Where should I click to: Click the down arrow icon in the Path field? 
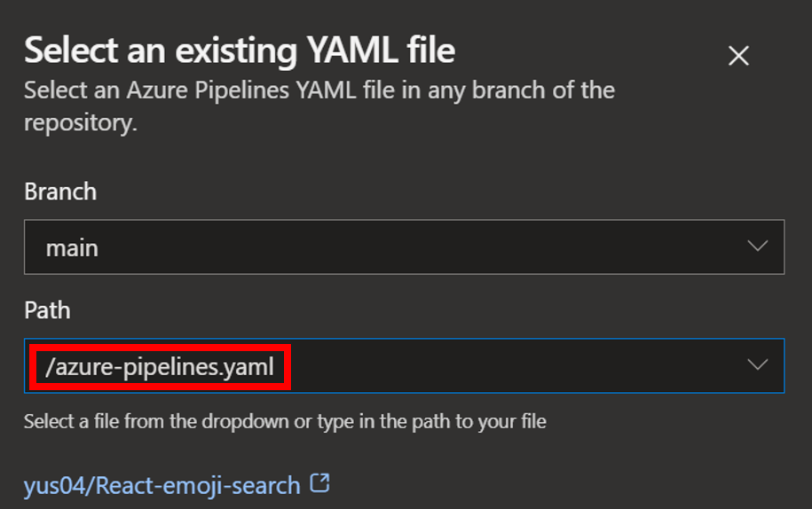pyautogui.click(x=757, y=364)
